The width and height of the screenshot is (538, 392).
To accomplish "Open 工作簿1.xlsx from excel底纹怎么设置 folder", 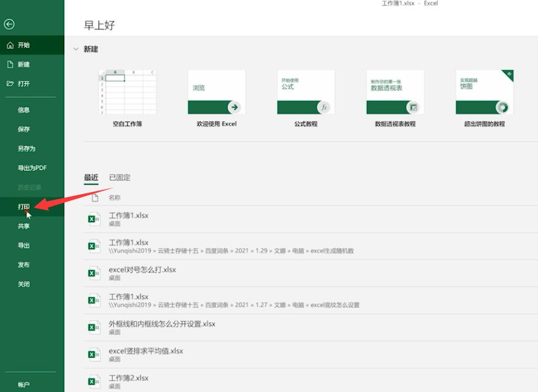I will 311,300.
